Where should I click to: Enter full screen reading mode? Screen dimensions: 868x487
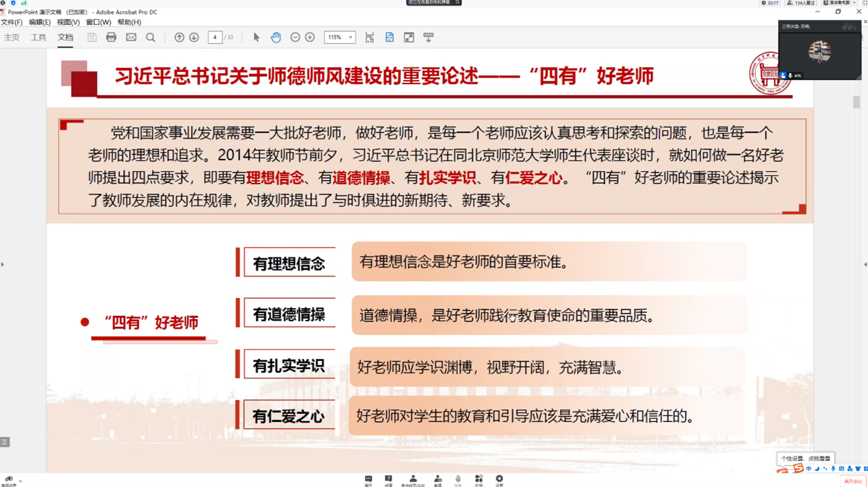[x=409, y=37]
